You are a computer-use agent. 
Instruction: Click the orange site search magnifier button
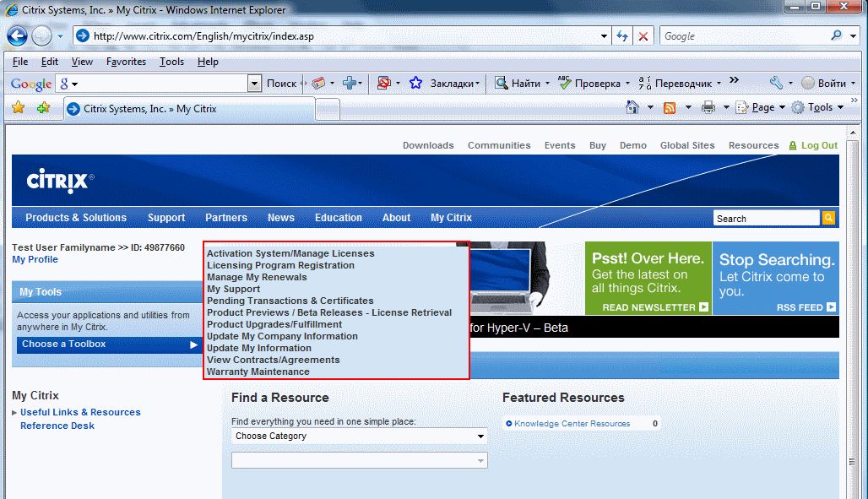coord(828,218)
